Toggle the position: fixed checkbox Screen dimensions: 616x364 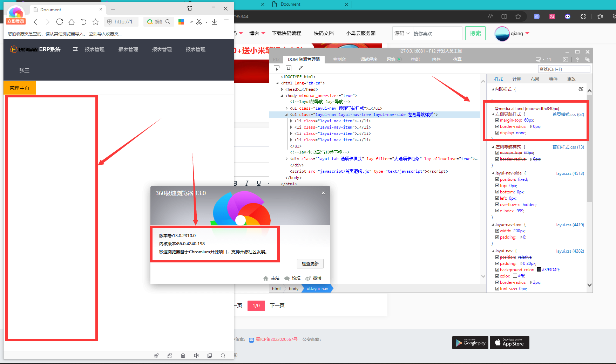[497, 179]
